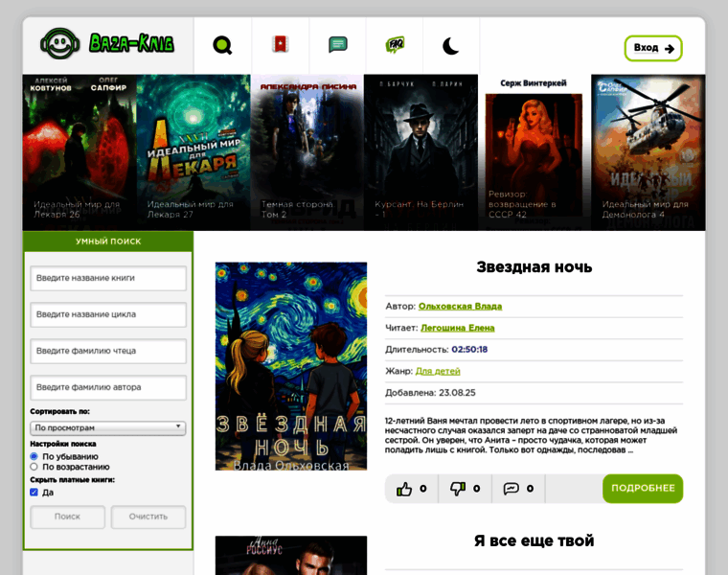Click the 12-летний Ваня description text
The height and width of the screenshot is (575, 728).
point(531,435)
